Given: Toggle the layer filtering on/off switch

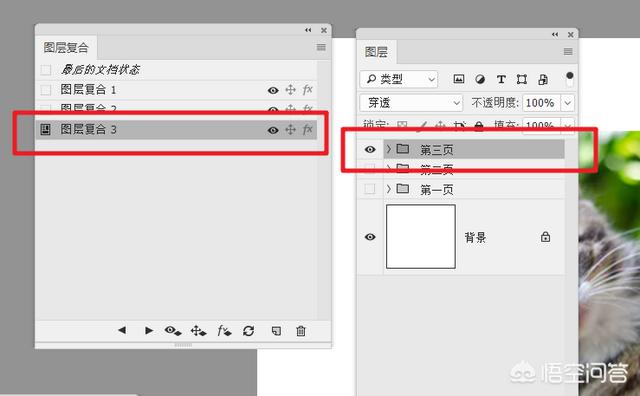Looking at the screenshot, I should tap(569, 79).
